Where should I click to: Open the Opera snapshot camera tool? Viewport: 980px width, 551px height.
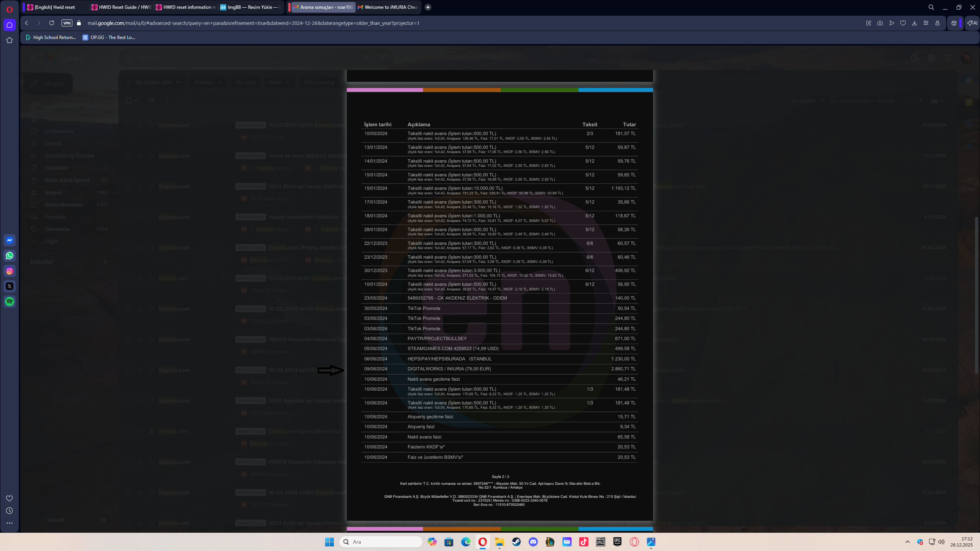(880, 23)
